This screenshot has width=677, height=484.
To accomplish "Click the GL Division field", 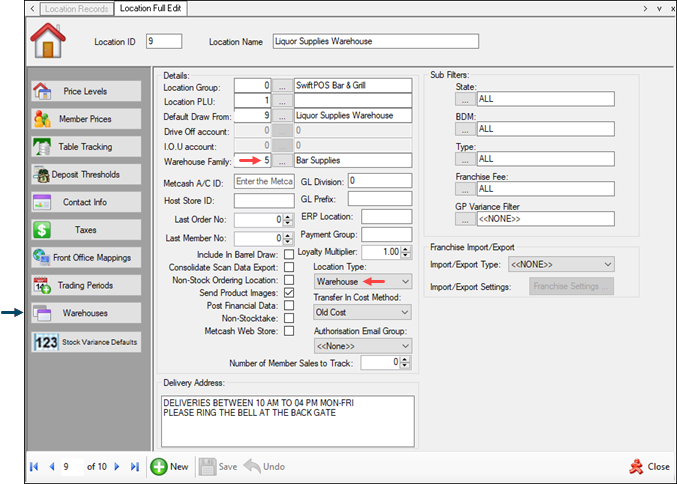I will coord(380,180).
